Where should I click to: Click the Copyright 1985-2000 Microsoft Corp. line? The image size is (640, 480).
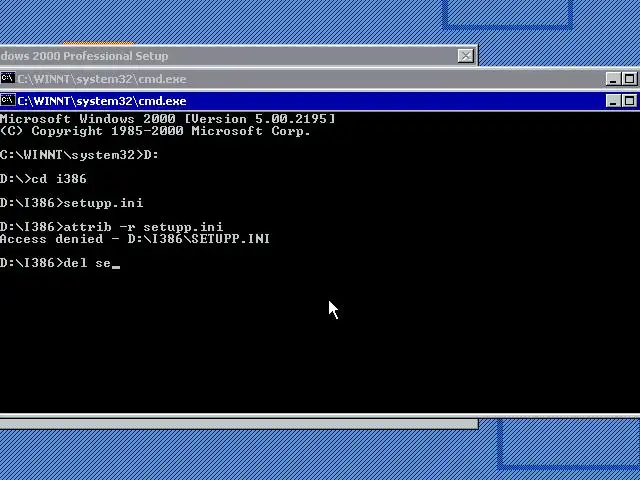click(155, 131)
